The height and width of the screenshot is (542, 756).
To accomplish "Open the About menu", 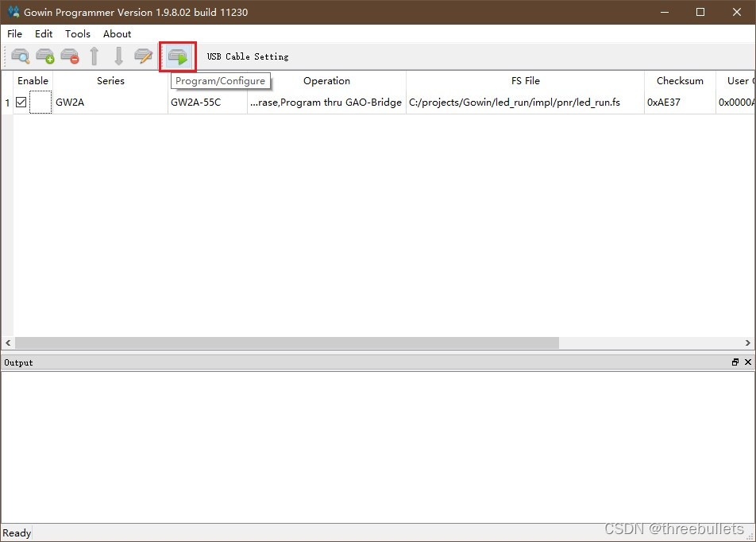I will (x=117, y=34).
